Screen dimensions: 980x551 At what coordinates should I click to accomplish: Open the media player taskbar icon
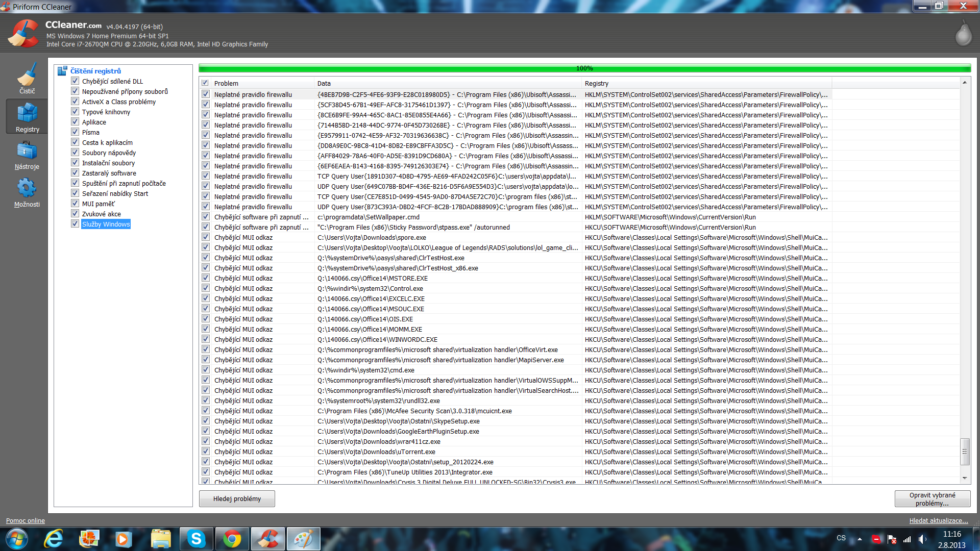coord(123,539)
